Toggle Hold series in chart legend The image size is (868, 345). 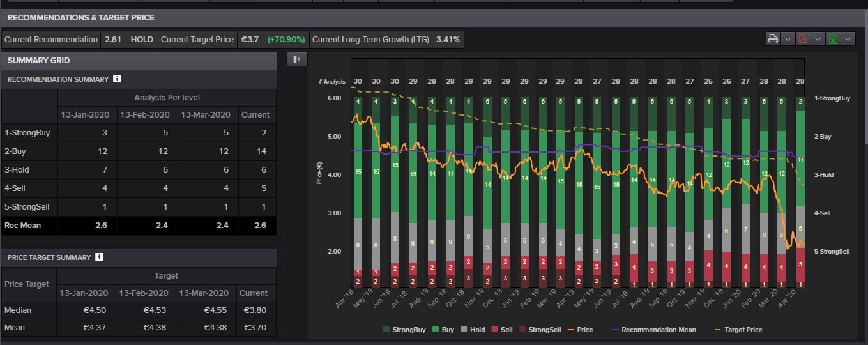pyautogui.click(x=473, y=330)
